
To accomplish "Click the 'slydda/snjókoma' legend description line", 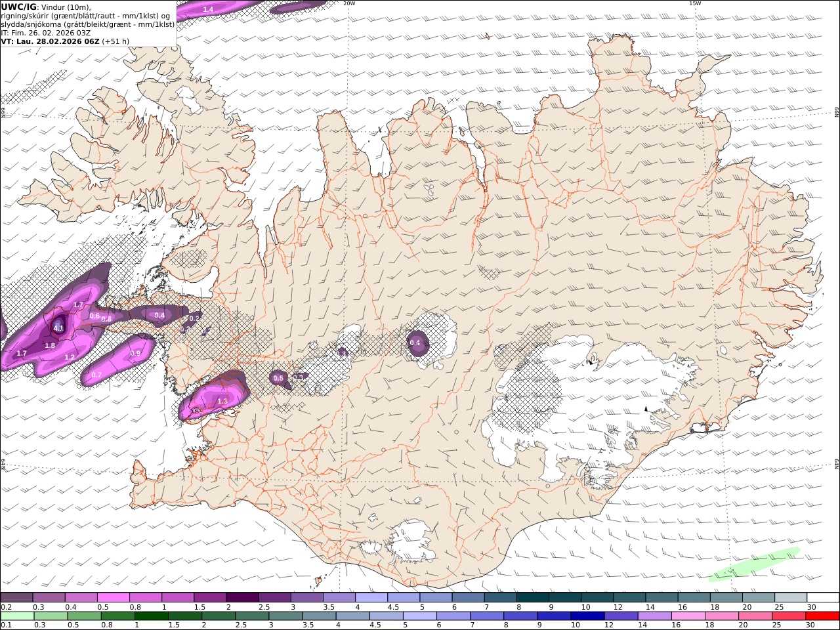I will pos(87,24).
